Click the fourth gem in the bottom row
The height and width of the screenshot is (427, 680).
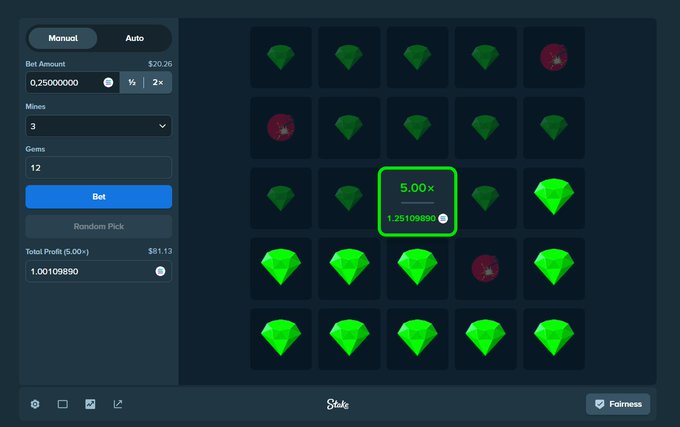coord(485,339)
